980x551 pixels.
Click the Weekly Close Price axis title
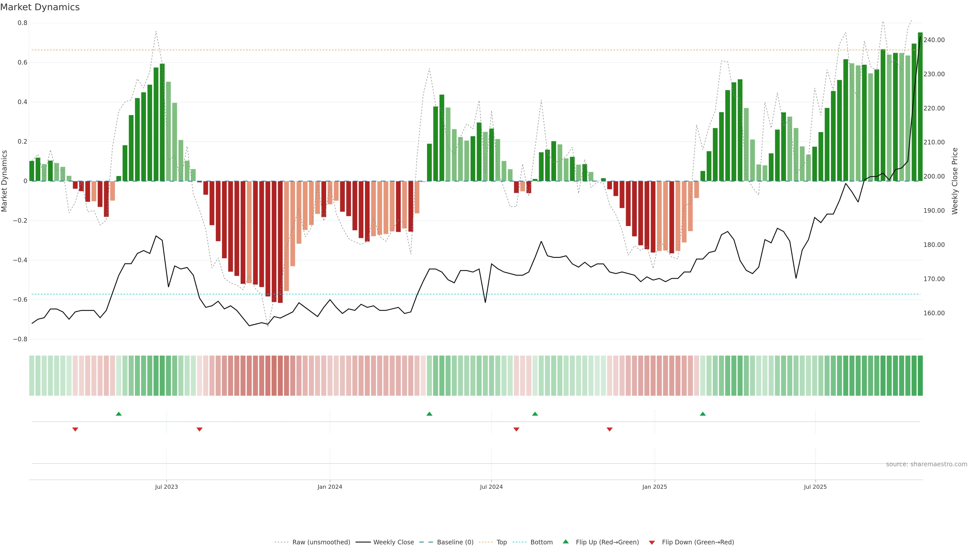pyautogui.click(x=954, y=181)
